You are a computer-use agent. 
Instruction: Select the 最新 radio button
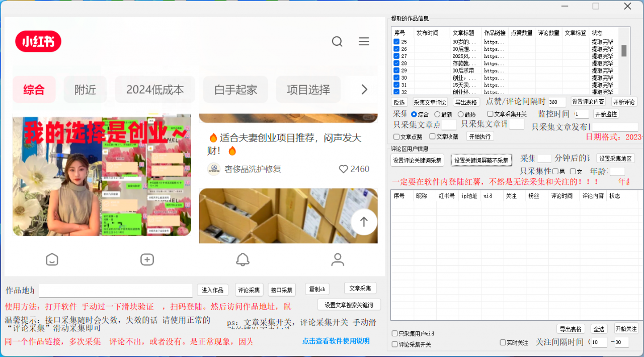(x=437, y=114)
